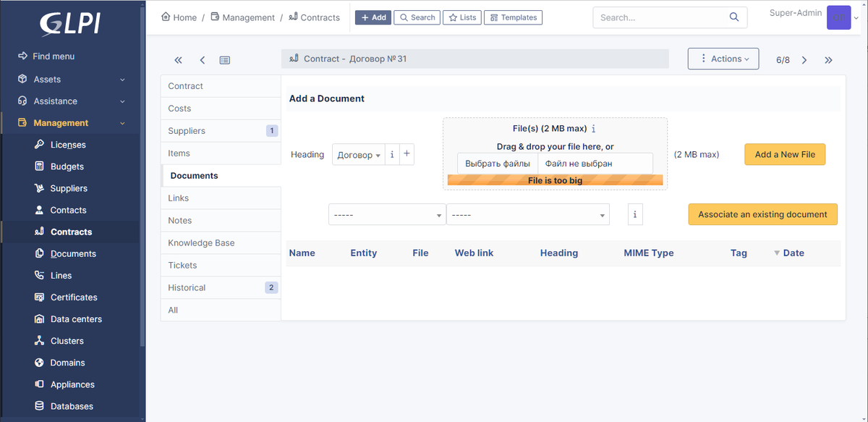
Task: Jump to first contract record
Action: [179, 60]
